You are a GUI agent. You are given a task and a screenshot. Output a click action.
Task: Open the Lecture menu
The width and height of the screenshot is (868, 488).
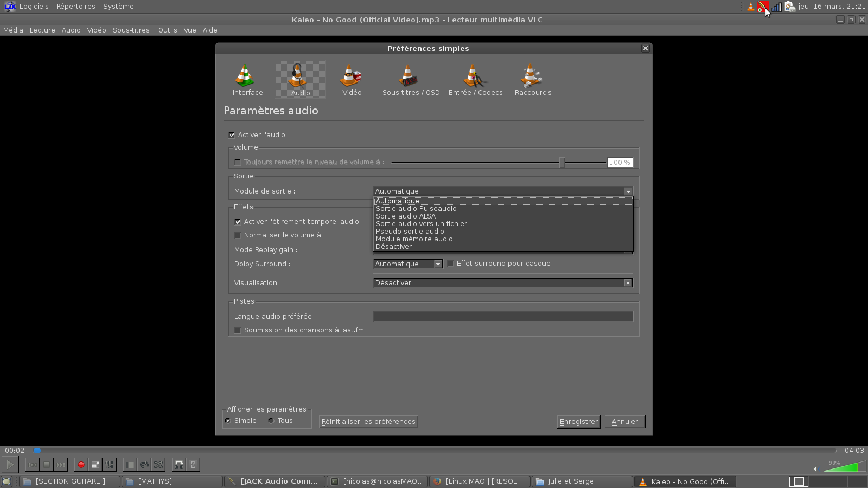click(x=42, y=30)
